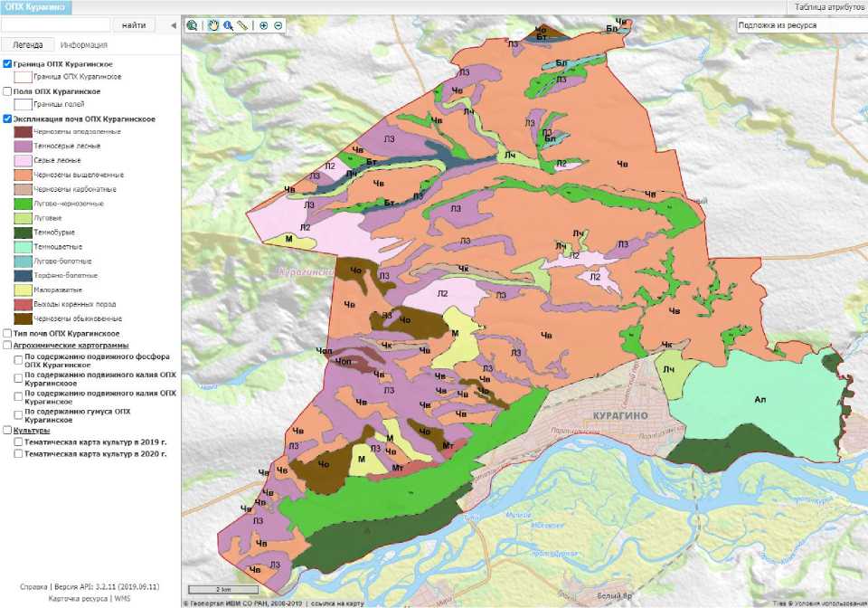Click the Черноземы оподзоленные legend symbol
868x608 pixels.
[x=24, y=131]
